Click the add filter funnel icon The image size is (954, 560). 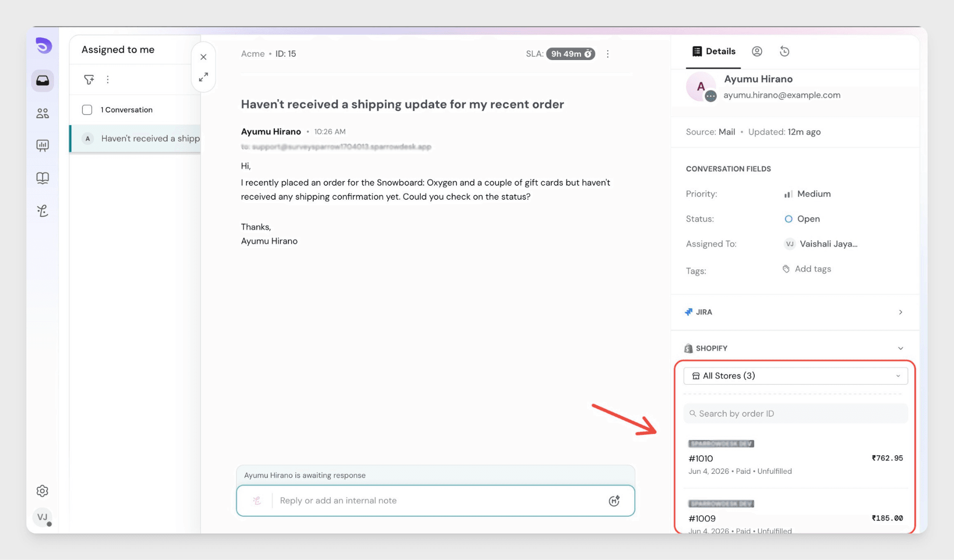tap(89, 80)
